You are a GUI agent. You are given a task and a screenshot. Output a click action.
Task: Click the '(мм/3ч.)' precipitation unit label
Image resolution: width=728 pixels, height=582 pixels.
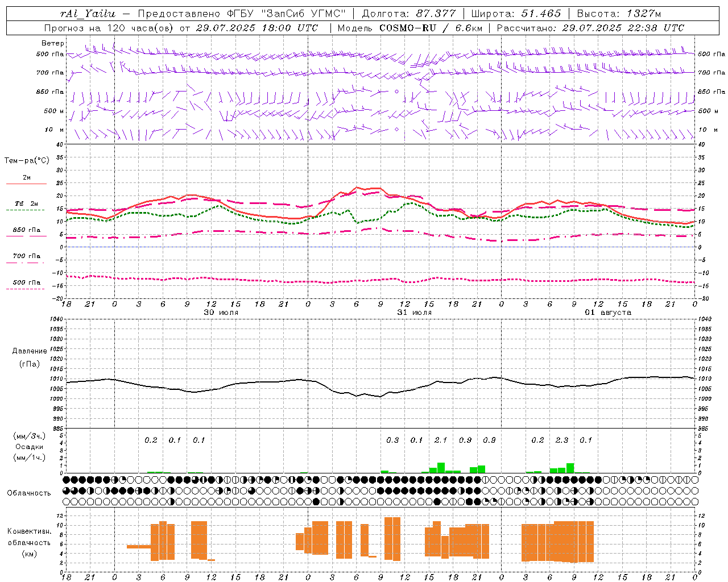pos(30,436)
